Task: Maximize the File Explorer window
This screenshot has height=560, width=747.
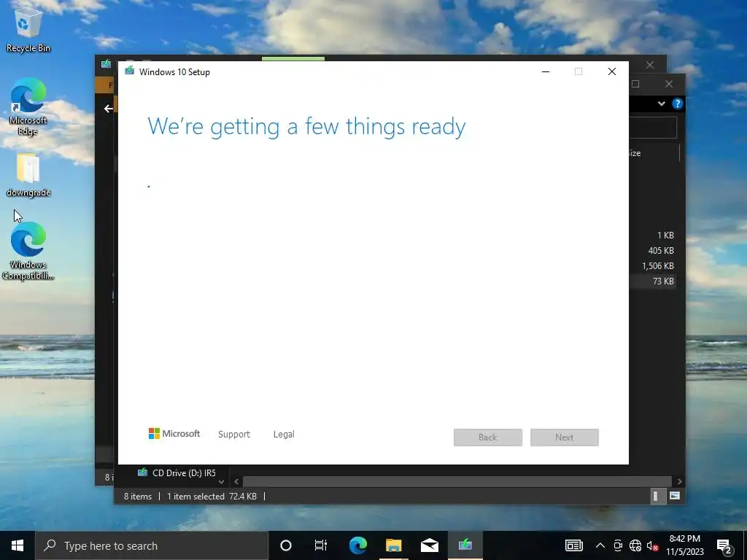Action: pos(635,85)
